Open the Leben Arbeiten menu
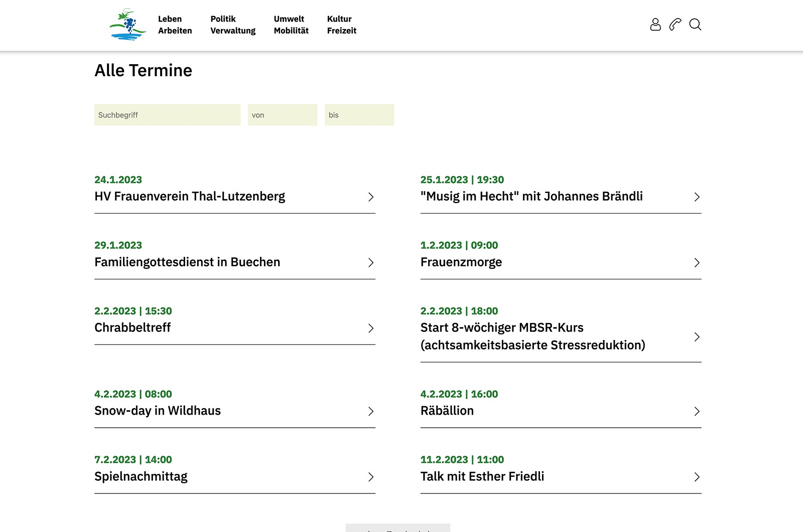The image size is (803, 532). tap(175, 25)
